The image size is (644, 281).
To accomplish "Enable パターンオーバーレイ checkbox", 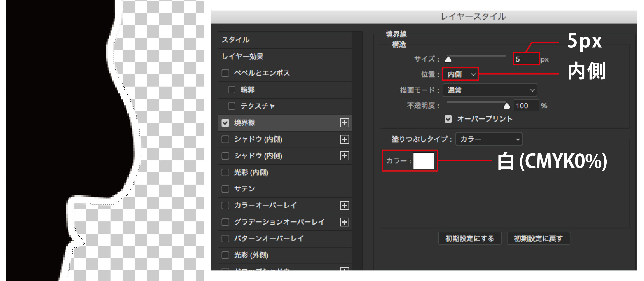I will tap(225, 239).
